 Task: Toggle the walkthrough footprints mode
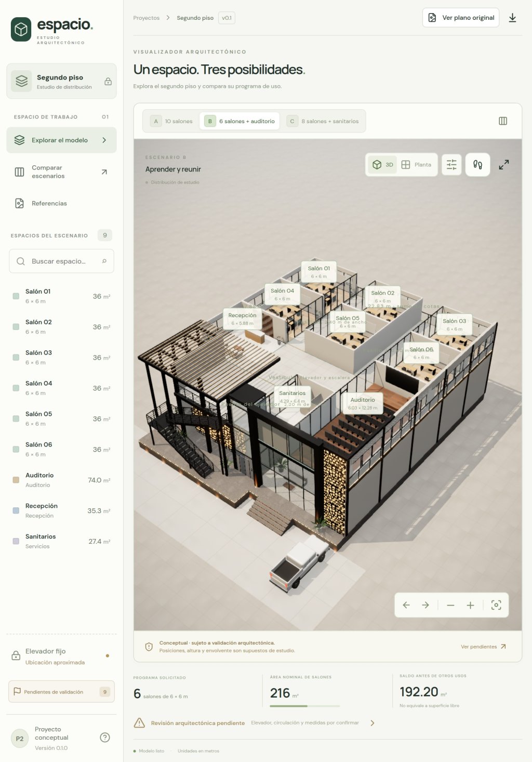478,165
